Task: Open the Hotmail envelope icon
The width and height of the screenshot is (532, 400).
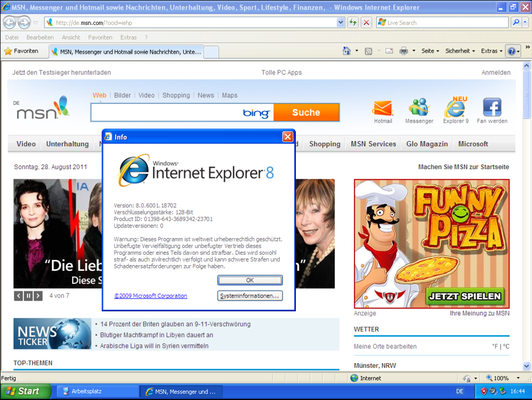Action: click(x=383, y=109)
